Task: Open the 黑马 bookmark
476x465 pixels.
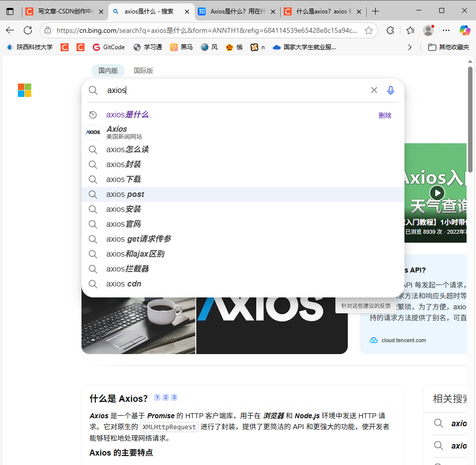Action: point(181,47)
